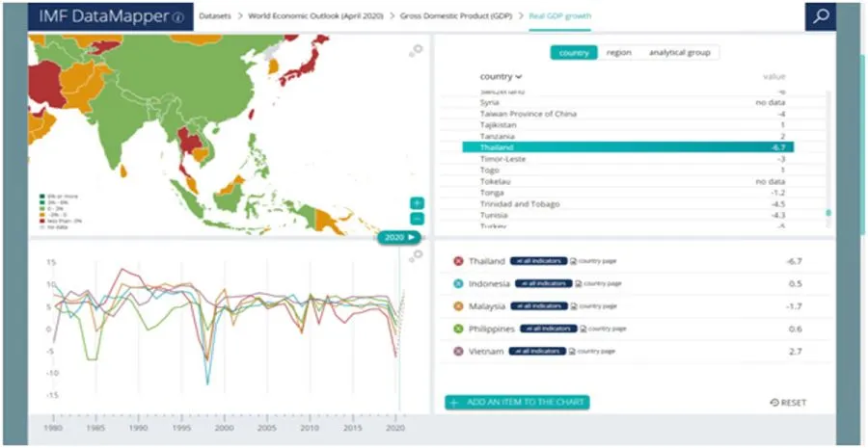Image resolution: width=868 pixels, height=448 pixels.
Task: Open all indicators for Philippines
Action: click(548, 329)
